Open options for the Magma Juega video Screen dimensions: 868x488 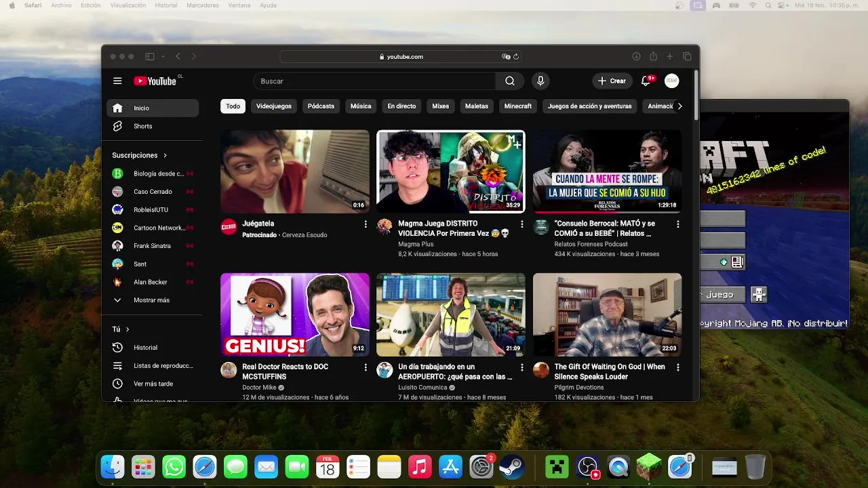pyautogui.click(x=521, y=224)
